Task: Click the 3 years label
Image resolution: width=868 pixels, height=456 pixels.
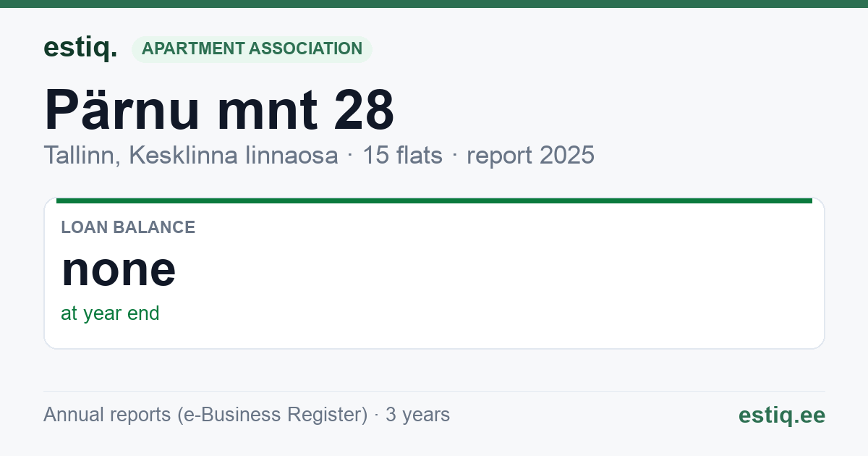Action: coord(417,415)
